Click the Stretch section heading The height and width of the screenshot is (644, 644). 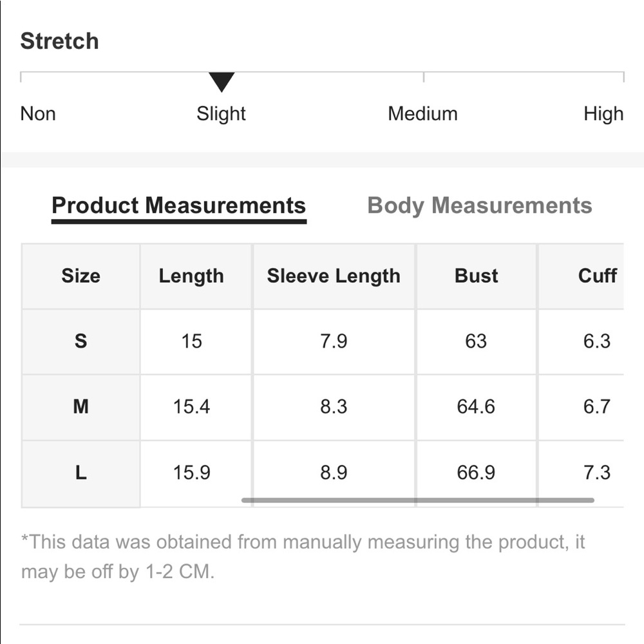tap(60, 41)
